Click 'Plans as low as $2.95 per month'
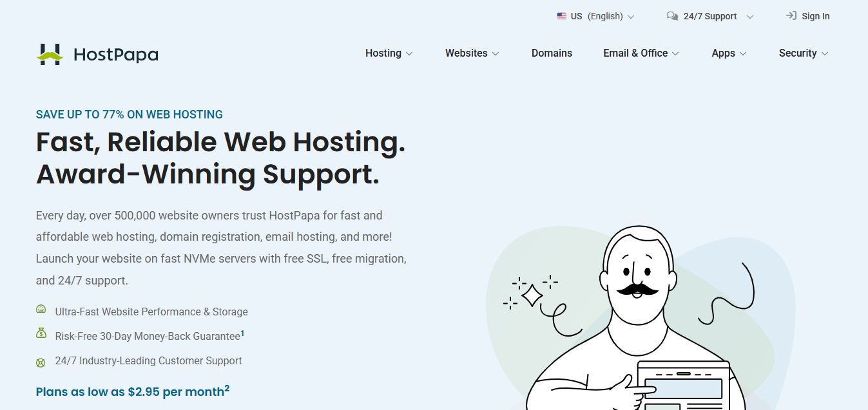 130,391
